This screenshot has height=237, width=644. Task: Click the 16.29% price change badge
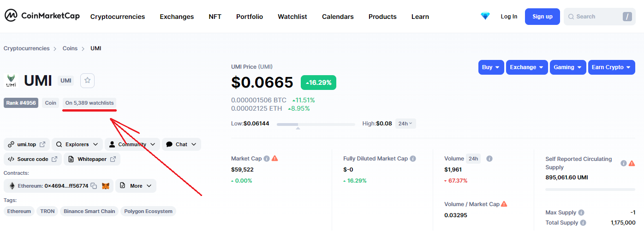click(x=318, y=83)
